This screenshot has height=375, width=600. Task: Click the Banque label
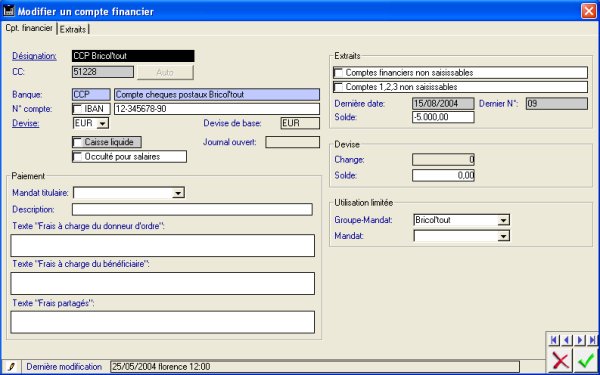[x=27, y=95]
